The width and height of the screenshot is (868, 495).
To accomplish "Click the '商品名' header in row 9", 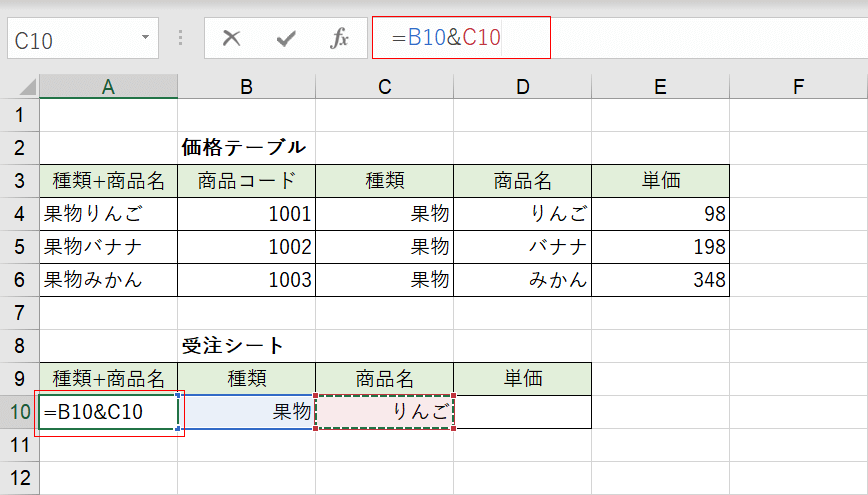I will point(384,379).
